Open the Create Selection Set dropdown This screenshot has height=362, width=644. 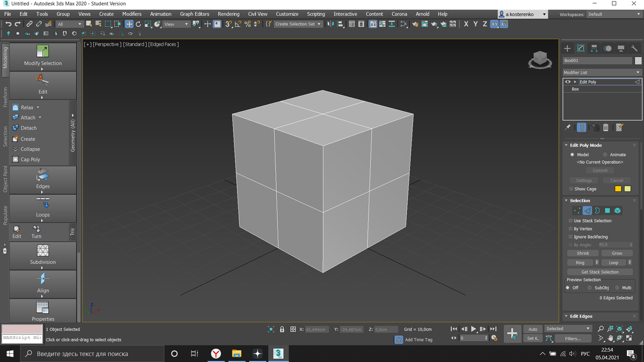point(298,24)
